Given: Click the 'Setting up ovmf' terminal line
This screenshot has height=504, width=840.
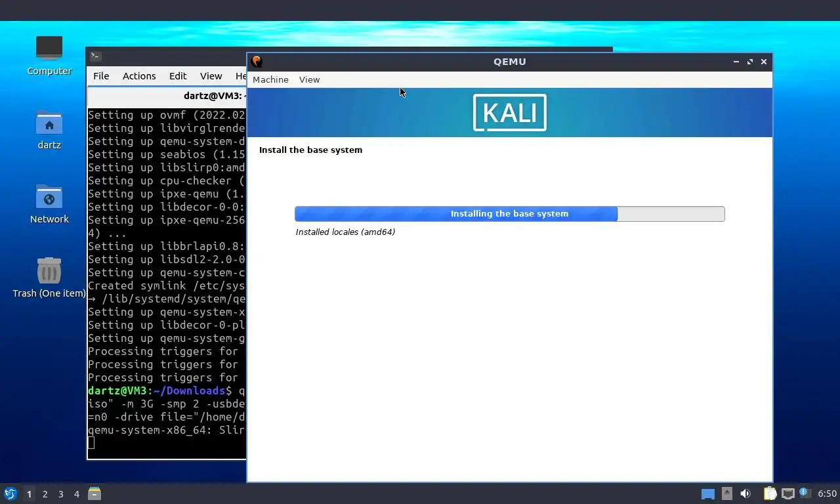Looking at the screenshot, I should (x=167, y=115).
